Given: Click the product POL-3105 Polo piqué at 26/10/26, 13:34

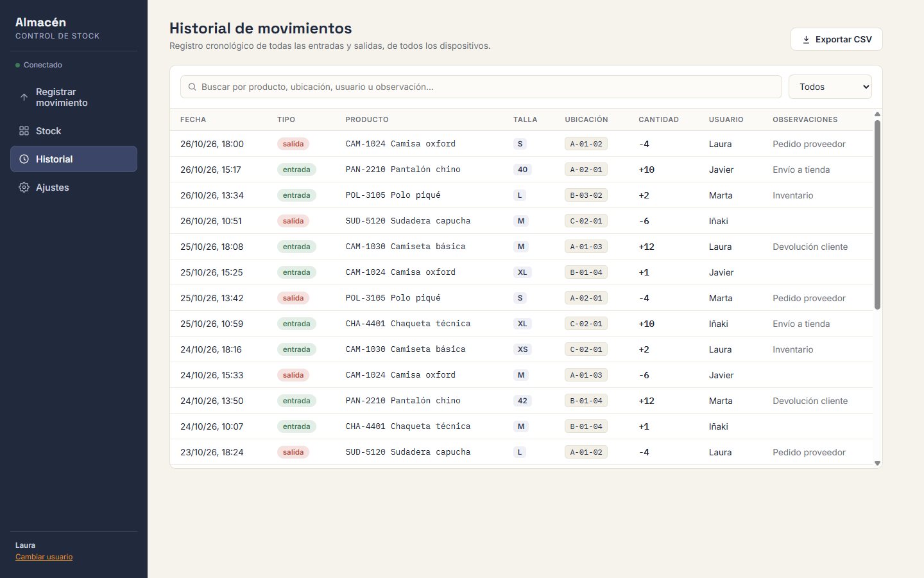Looking at the screenshot, I should click(x=393, y=195).
